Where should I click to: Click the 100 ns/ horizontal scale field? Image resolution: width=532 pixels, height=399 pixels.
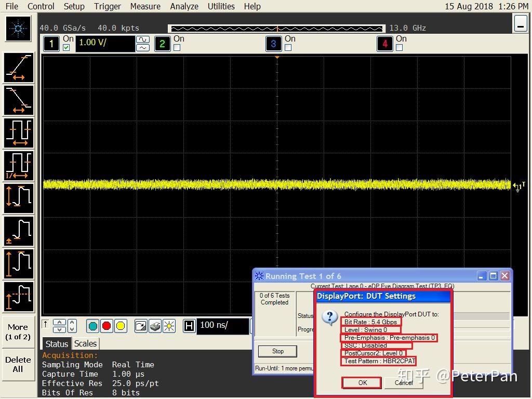click(222, 326)
